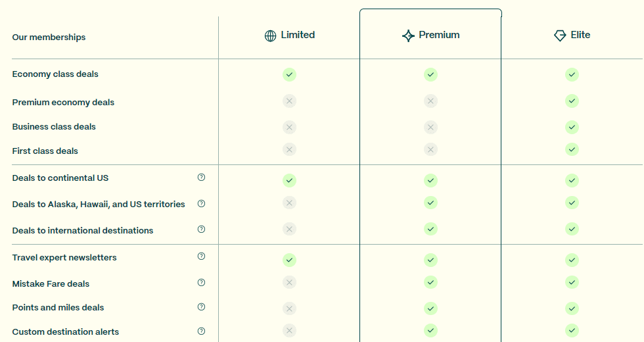Click Premium's Business class deals X mark

[x=430, y=127]
